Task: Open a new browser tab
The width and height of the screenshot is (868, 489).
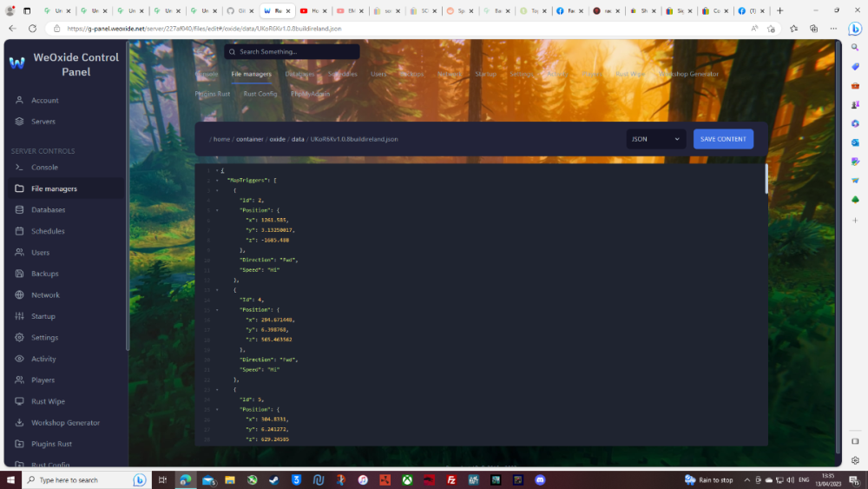Action: (780, 10)
